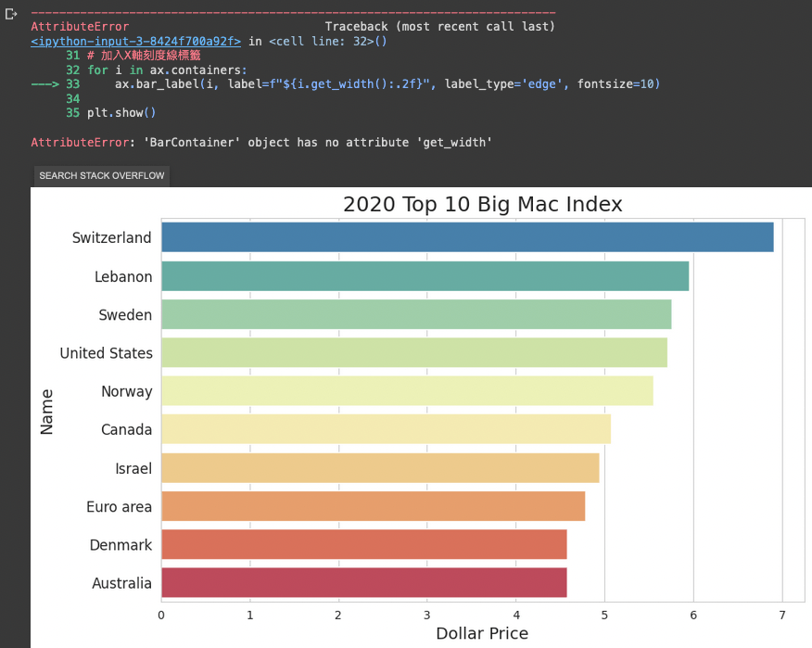Click the red 'AttributeError' heading at top
The image size is (812, 648).
[x=80, y=26]
